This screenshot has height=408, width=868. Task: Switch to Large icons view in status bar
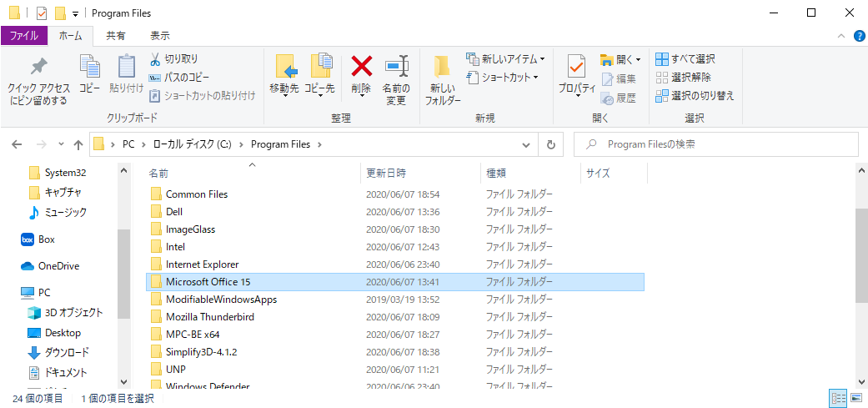[x=856, y=398]
